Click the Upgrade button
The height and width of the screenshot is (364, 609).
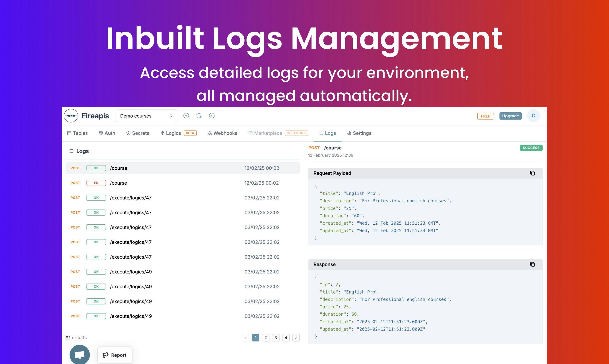[510, 116]
